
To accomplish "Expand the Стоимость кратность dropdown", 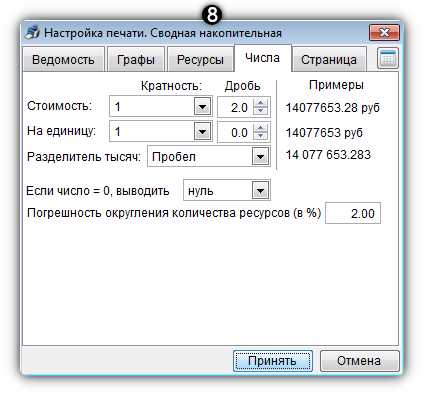I will [x=202, y=107].
